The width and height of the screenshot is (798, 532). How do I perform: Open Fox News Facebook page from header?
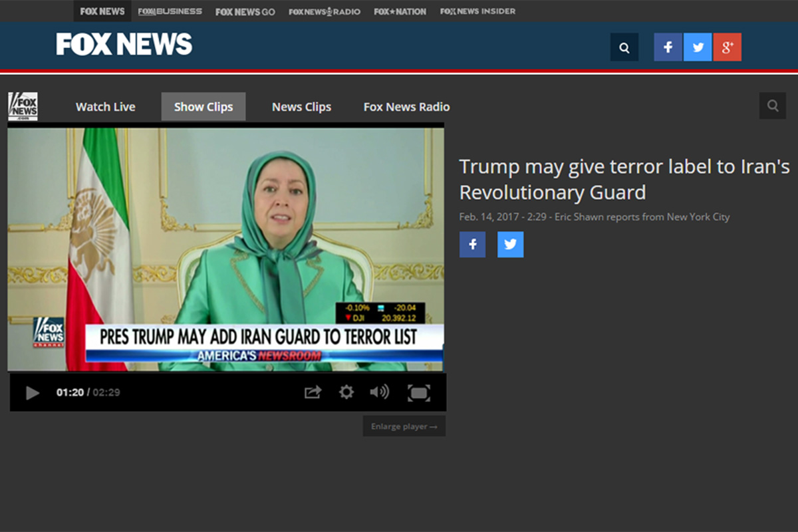coord(668,47)
